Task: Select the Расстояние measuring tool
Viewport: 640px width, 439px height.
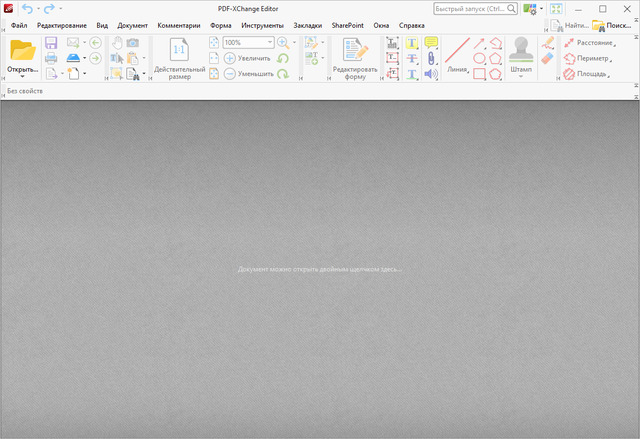Action: (x=588, y=43)
